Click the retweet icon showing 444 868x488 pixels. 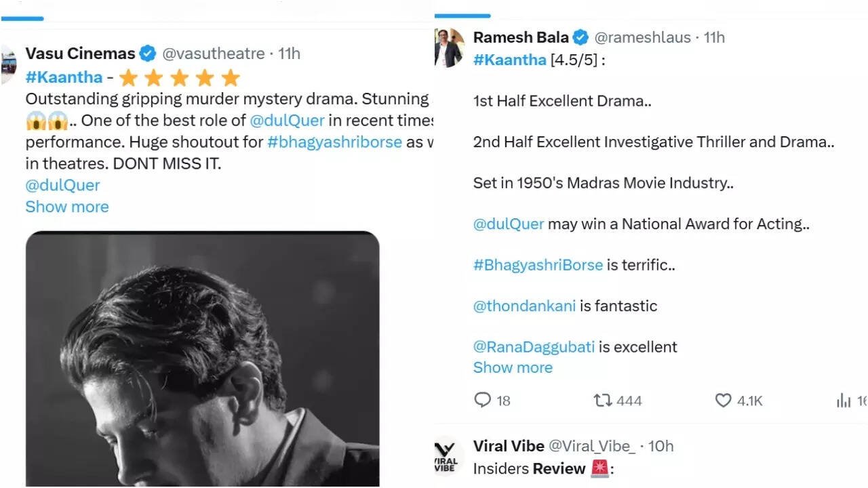[x=602, y=401]
